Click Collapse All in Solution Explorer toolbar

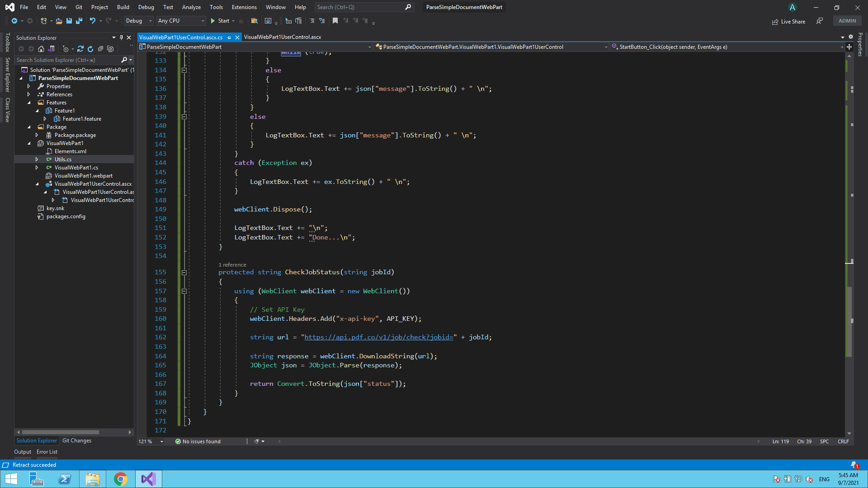tap(100, 49)
